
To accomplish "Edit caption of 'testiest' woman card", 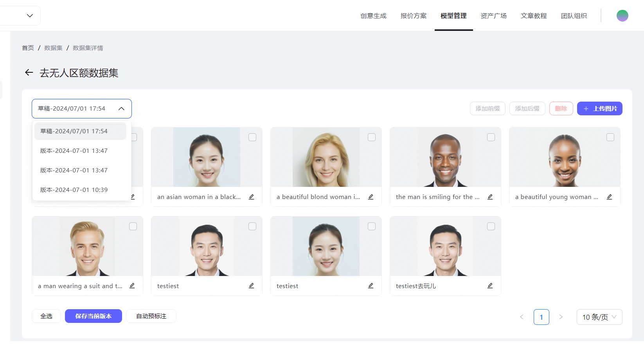I will pos(371,286).
